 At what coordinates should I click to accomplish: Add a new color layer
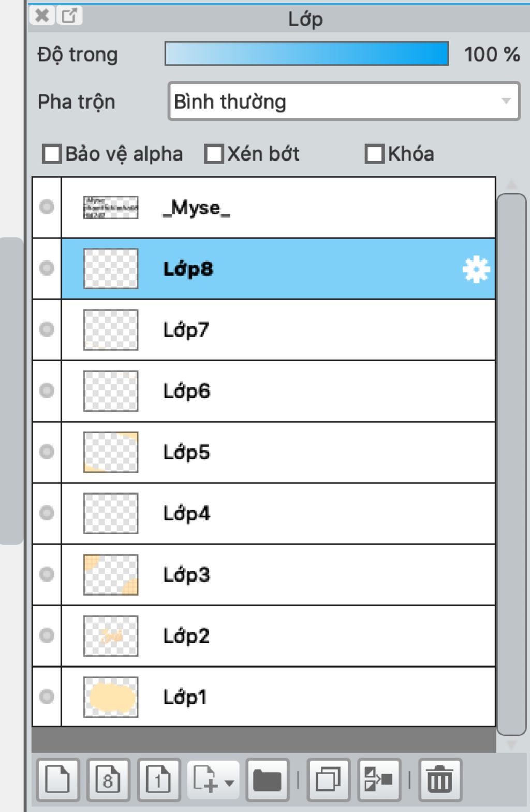[57, 779]
